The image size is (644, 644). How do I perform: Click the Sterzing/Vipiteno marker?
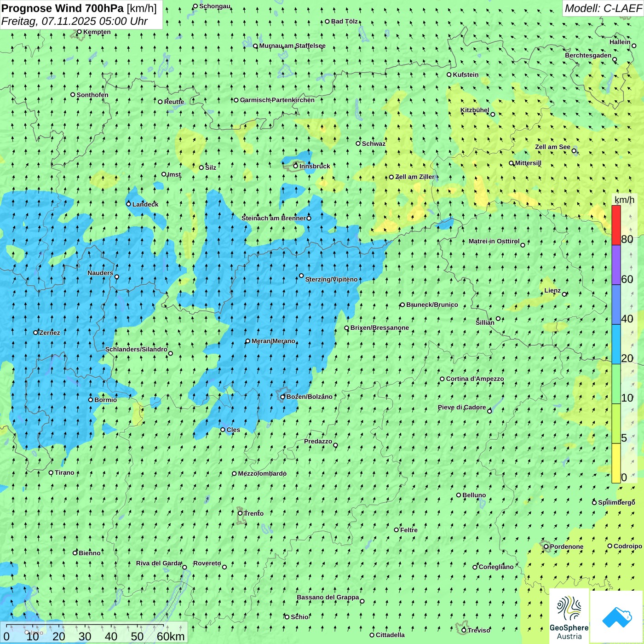coord(301,276)
